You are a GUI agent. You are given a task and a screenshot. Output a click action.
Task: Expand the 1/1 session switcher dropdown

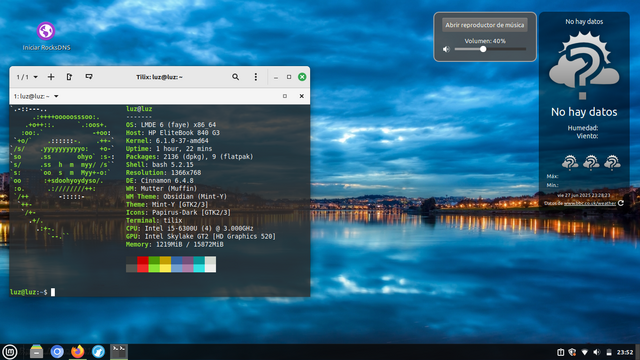(x=27, y=77)
